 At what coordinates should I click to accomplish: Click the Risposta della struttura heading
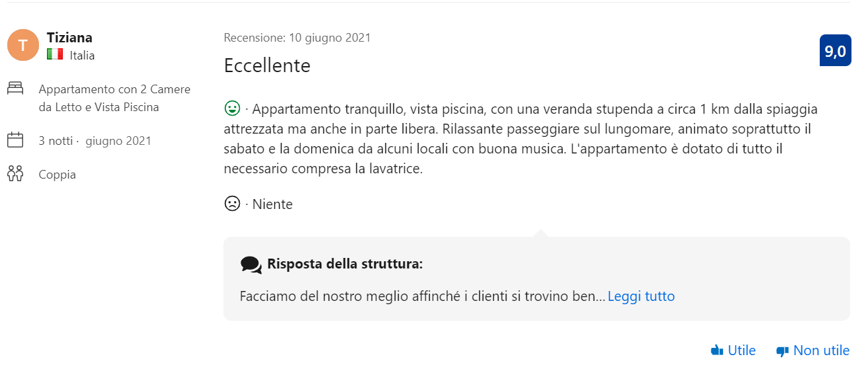pos(345,265)
